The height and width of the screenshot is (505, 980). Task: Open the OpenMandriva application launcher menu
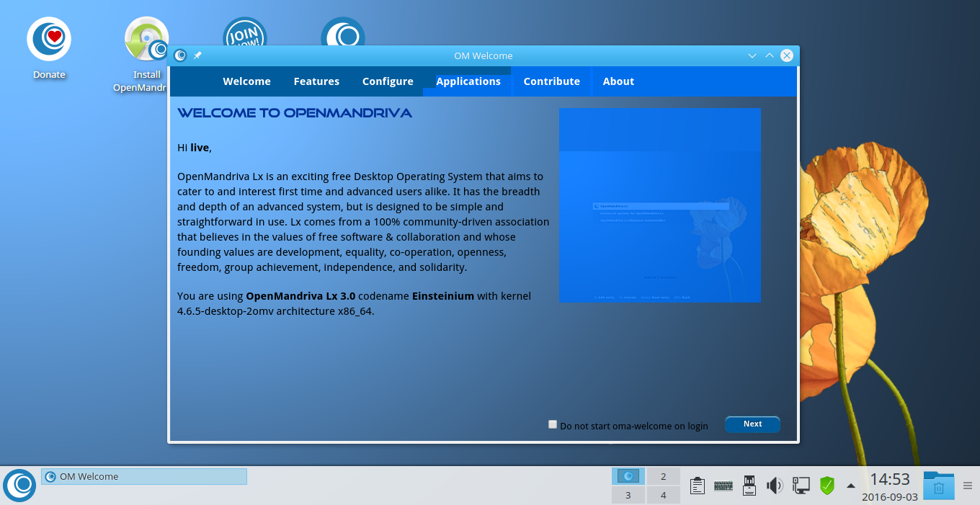click(x=20, y=485)
